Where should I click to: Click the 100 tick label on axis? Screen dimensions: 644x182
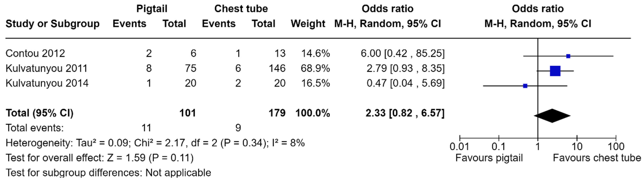[616, 147]
